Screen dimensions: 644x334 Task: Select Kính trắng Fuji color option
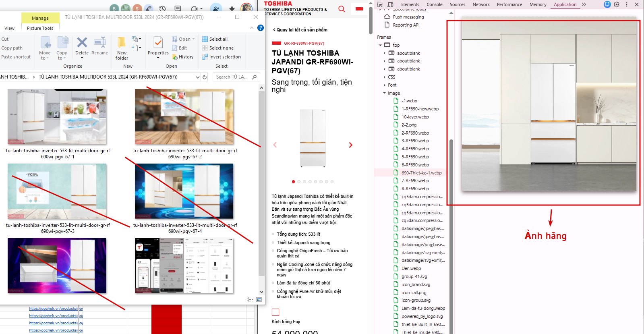(275, 312)
